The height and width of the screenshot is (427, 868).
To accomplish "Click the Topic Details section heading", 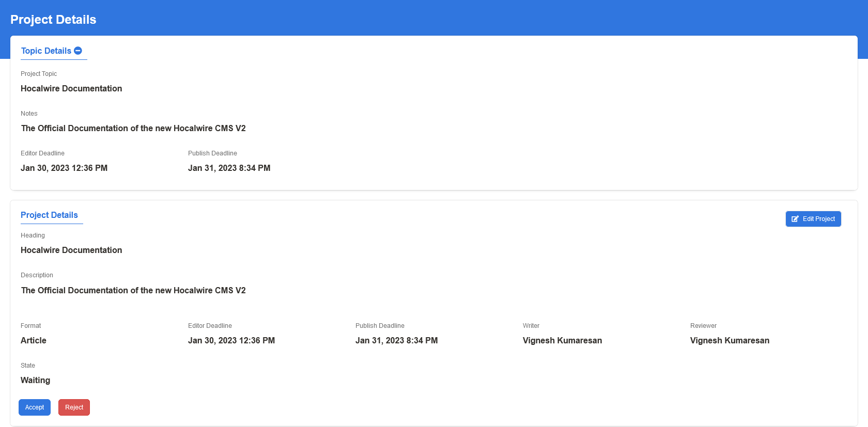I will click(46, 51).
